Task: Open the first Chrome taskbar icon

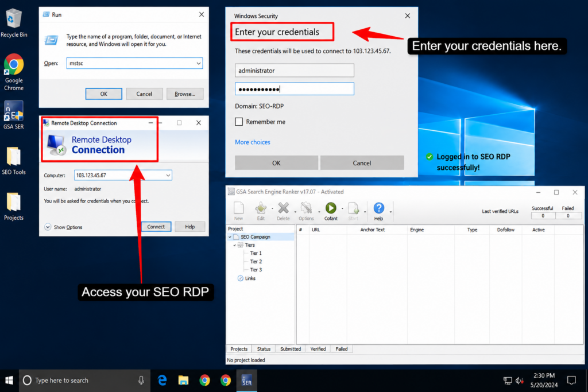Action: [204, 381]
